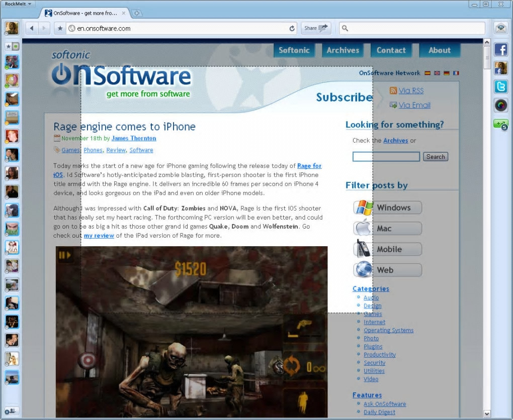This screenshot has height=420, width=513.
Task: Select the OnSoftware tab
Action: 85,13
